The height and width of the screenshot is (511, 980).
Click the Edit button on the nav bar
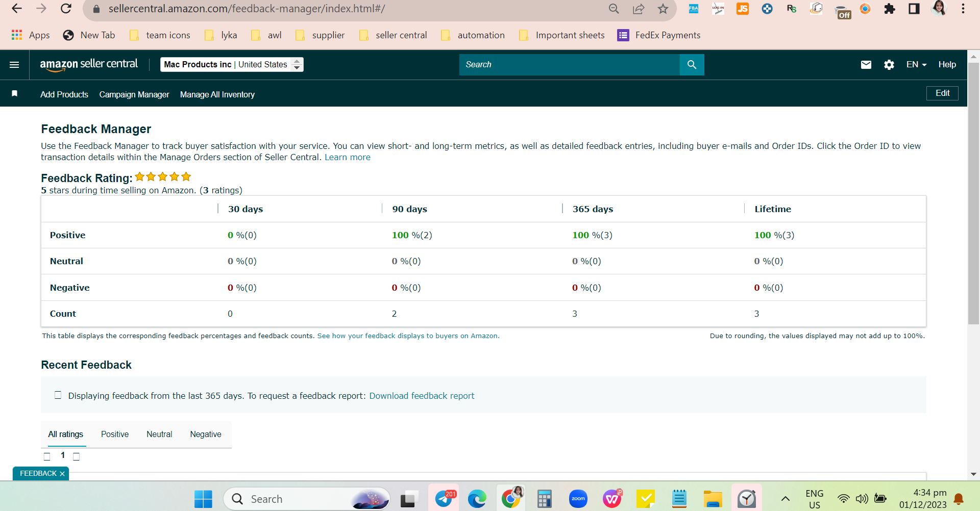942,93
